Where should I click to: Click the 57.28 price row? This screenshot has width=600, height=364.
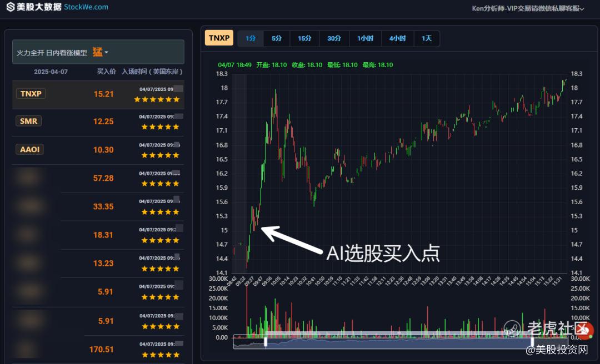click(x=98, y=179)
